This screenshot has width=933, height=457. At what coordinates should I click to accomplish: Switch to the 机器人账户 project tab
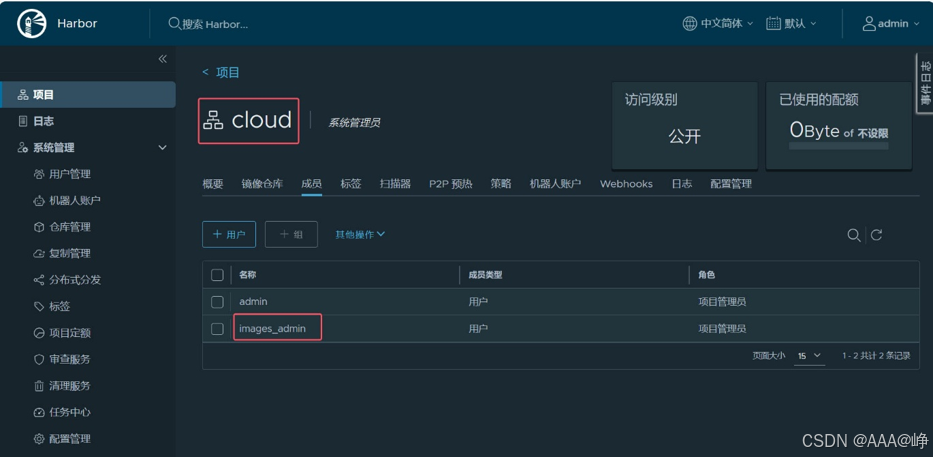tap(556, 184)
